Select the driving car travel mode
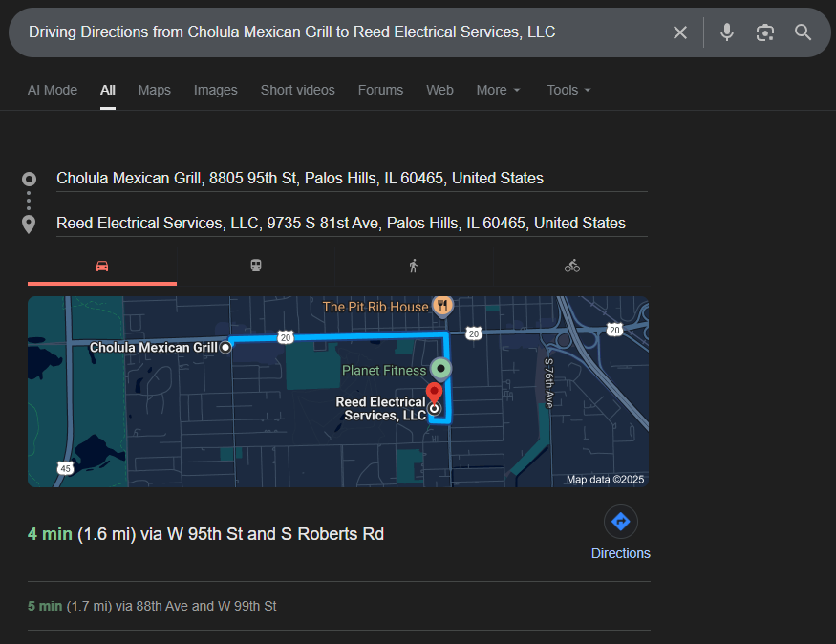This screenshot has width=836, height=644. click(x=102, y=266)
